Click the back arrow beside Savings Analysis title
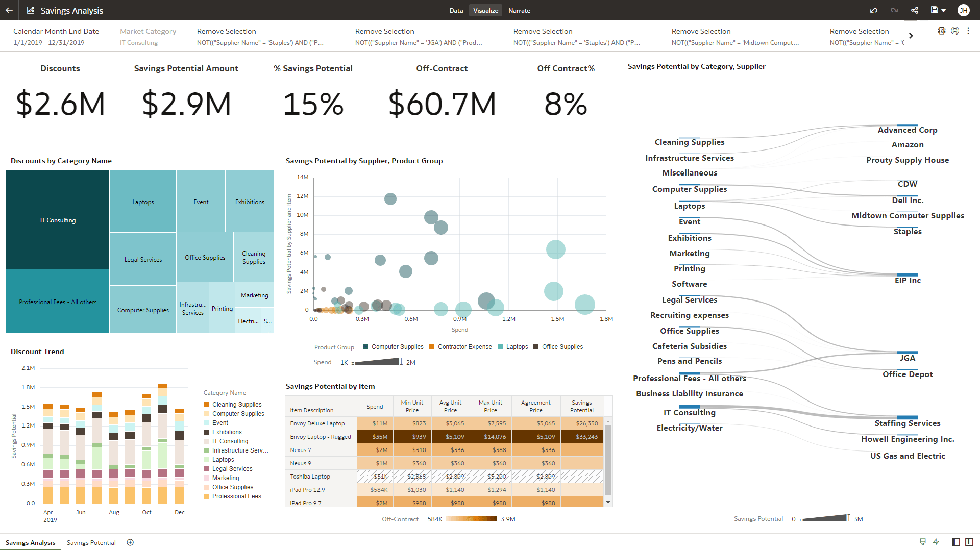The height and width of the screenshot is (551, 980). (x=9, y=10)
